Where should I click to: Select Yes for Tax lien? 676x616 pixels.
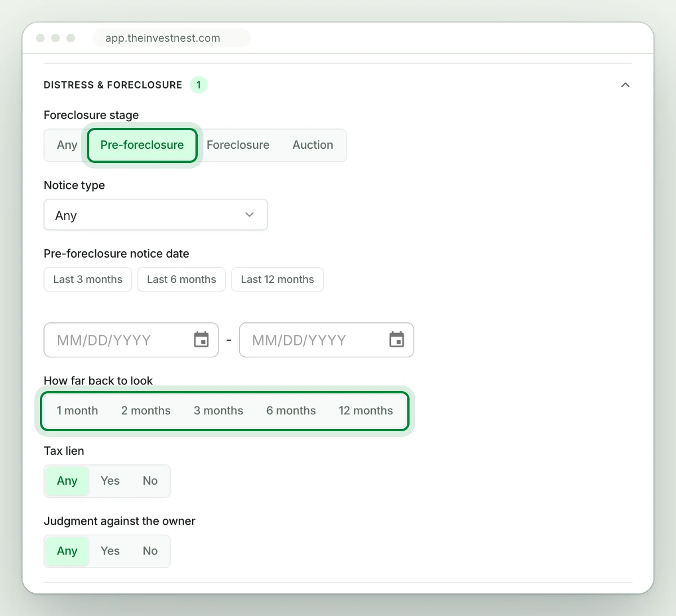[110, 481]
